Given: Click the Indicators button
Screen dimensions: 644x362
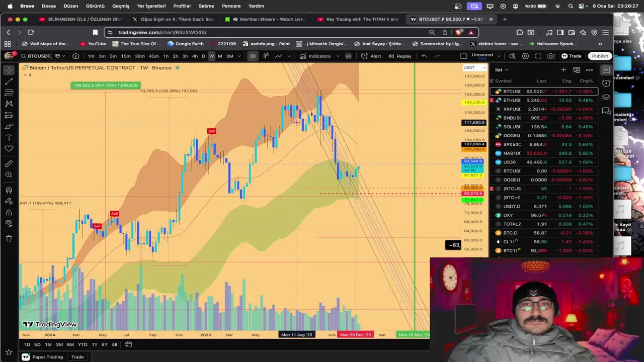Looking at the screenshot, I should tap(315, 56).
